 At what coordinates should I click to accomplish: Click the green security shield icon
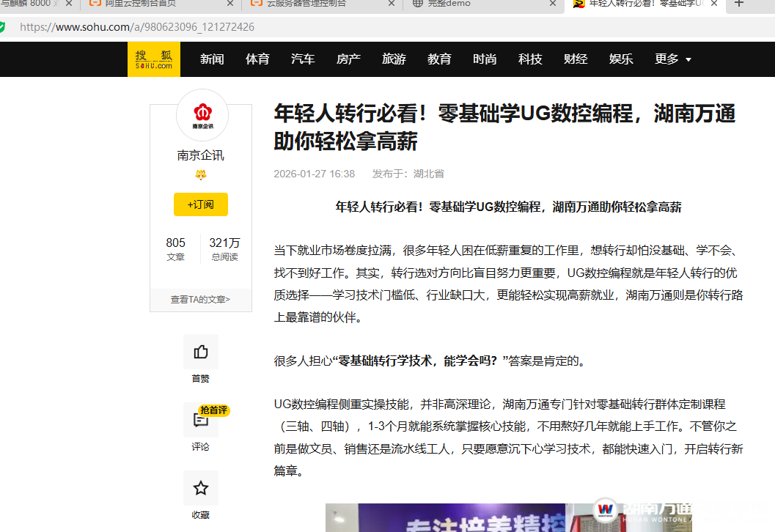click(x=2, y=27)
